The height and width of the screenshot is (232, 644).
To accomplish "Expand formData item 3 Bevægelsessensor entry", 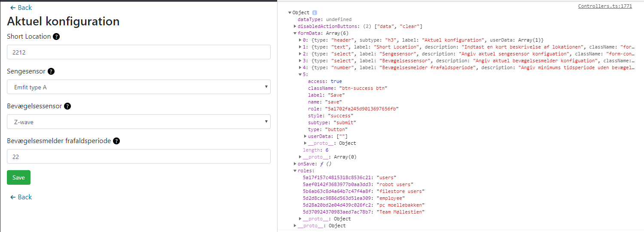I will point(300,61).
